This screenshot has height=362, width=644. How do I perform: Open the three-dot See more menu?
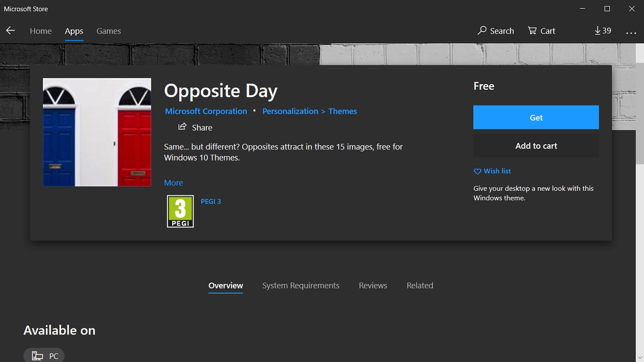click(x=631, y=32)
